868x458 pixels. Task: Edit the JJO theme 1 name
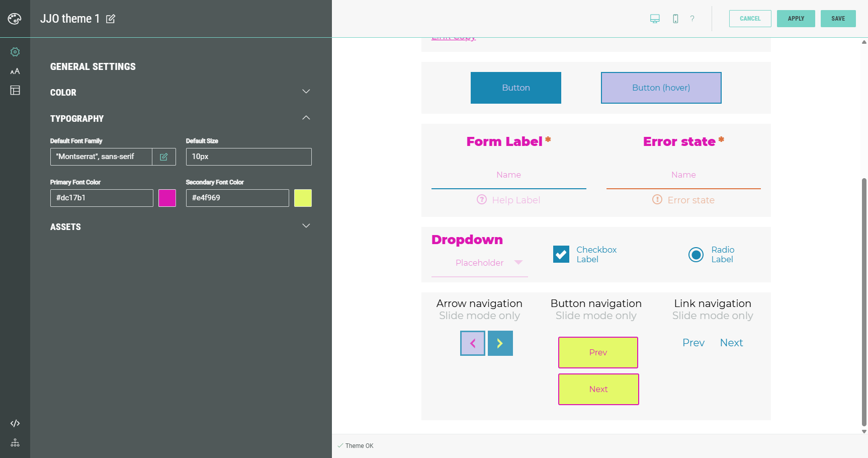(111, 19)
